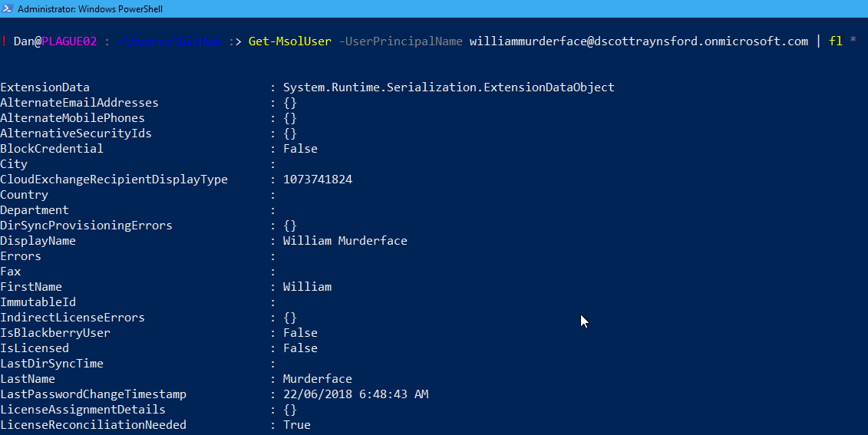Click the Get-MsolUser command text
This screenshot has height=435, width=868.
tap(290, 41)
